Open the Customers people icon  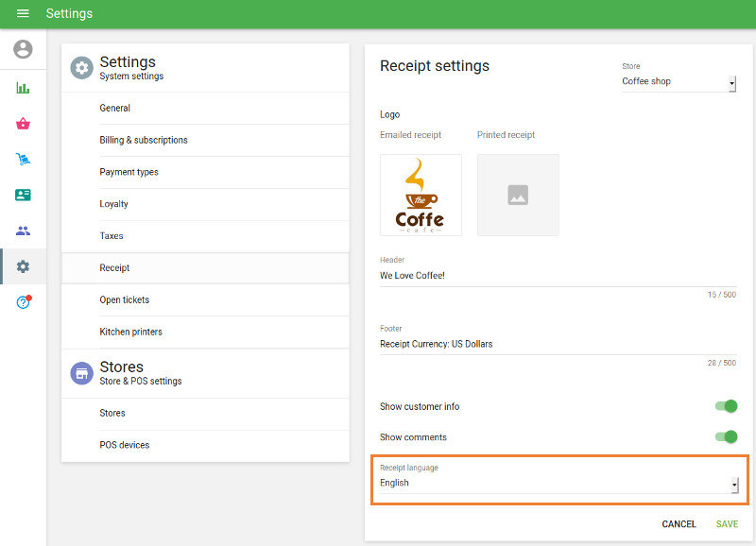(x=23, y=230)
